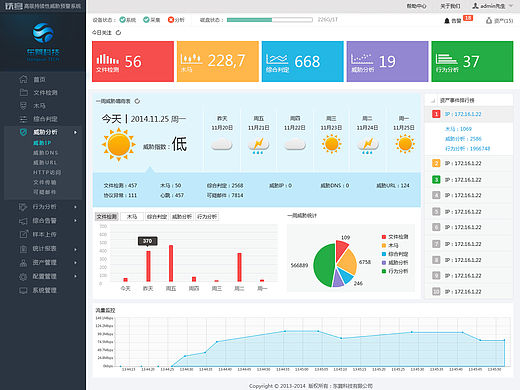Click the disk status progress bar
This screenshot has width=520, height=390.
click(x=270, y=20)
